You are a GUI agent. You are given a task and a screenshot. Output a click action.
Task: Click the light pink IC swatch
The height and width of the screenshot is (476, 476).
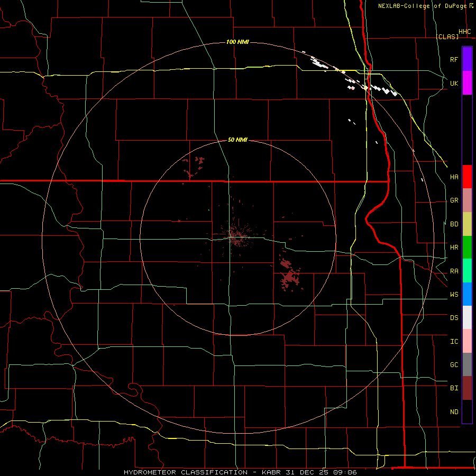click(467, 341)
